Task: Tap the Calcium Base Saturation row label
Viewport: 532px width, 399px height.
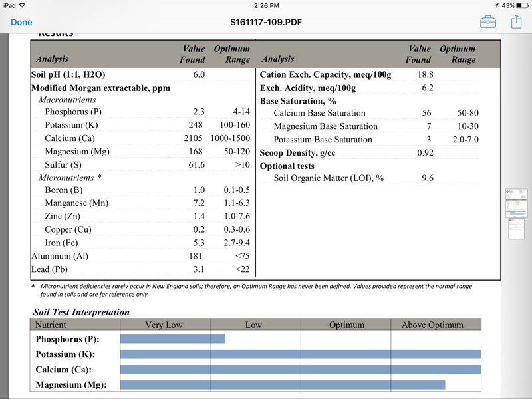Action: click(x=319, y=113)
